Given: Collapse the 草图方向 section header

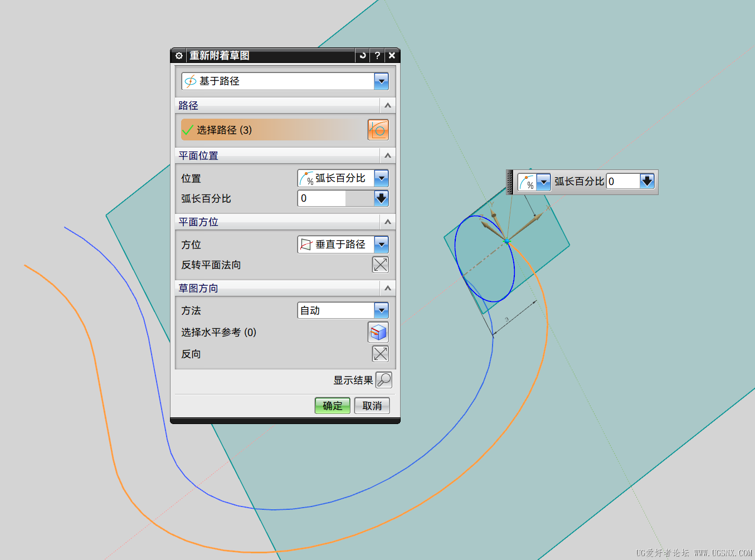Looking at the screenshot, I should coord(388,288).
